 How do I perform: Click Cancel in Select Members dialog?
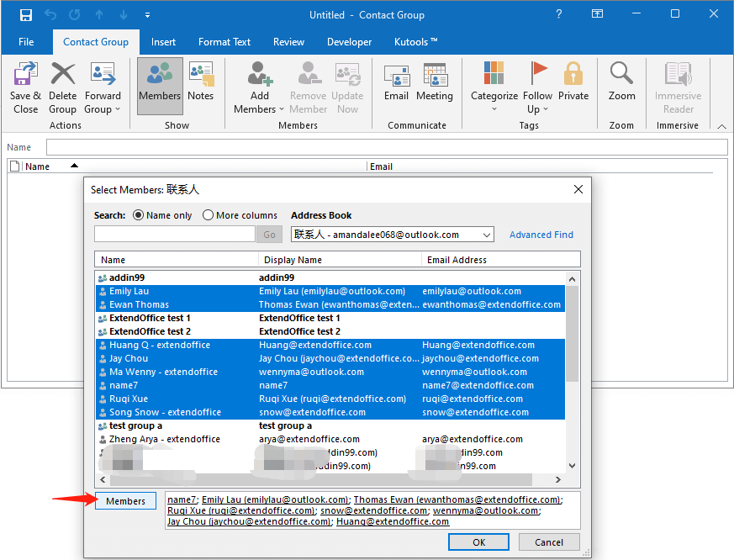point(549,542)
